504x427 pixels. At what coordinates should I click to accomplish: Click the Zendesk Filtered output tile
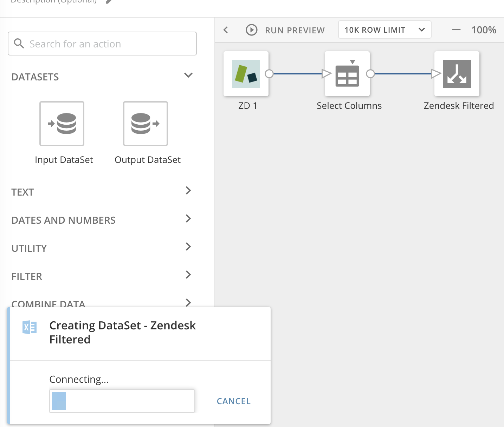[x=457, y=74]
